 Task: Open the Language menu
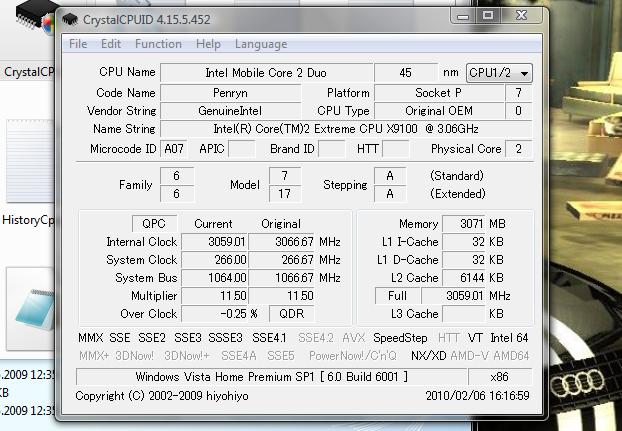pyautogui.click(x=261, y=44)
